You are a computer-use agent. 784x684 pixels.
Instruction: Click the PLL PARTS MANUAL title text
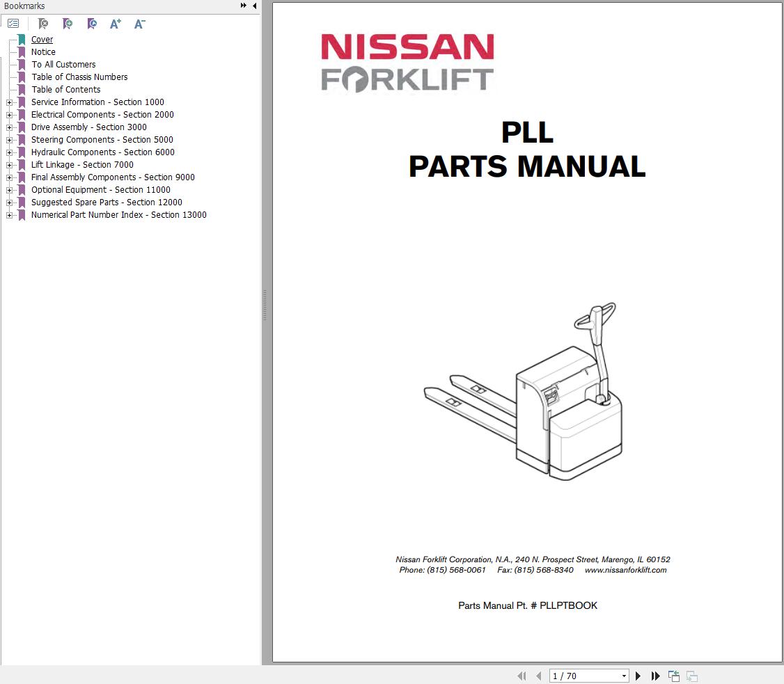tap(527, 150)
